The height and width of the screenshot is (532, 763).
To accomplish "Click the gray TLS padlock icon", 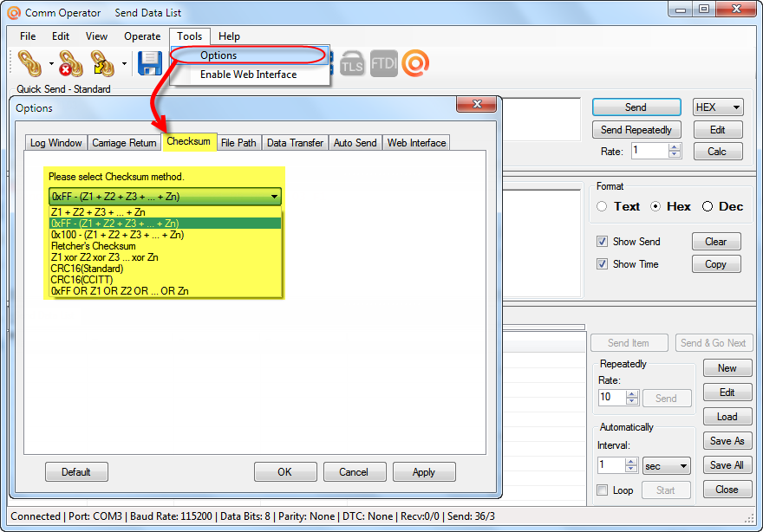I will pos(352,64).
